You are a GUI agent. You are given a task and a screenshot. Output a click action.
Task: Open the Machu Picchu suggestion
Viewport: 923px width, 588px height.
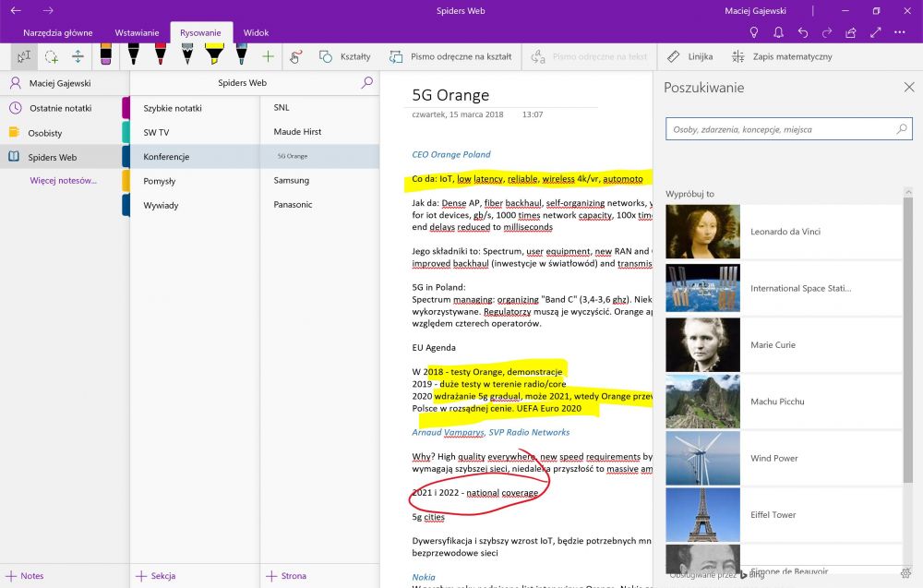[x=784, y=402]
